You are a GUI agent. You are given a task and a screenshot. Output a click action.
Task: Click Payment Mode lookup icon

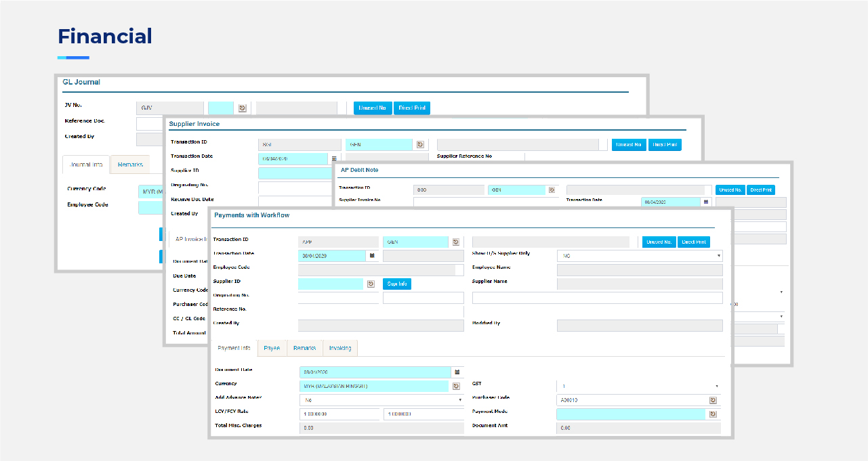click(x=713, y=414)
